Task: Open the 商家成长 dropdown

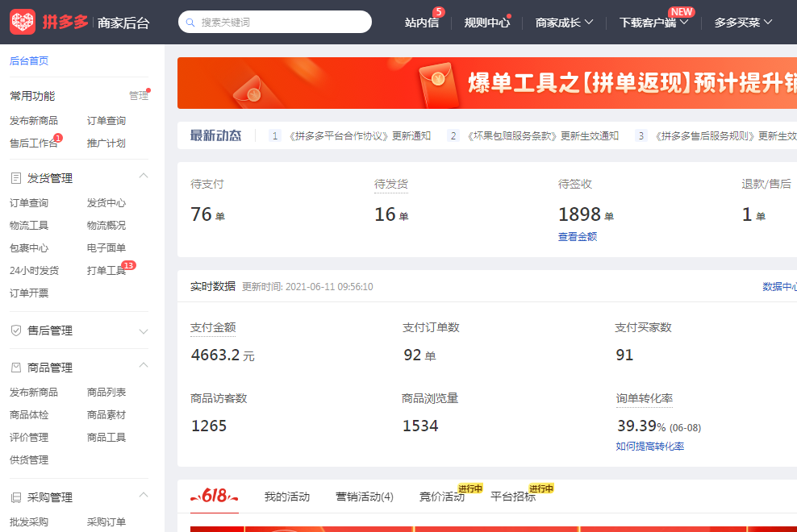Action: pos(564,23)
